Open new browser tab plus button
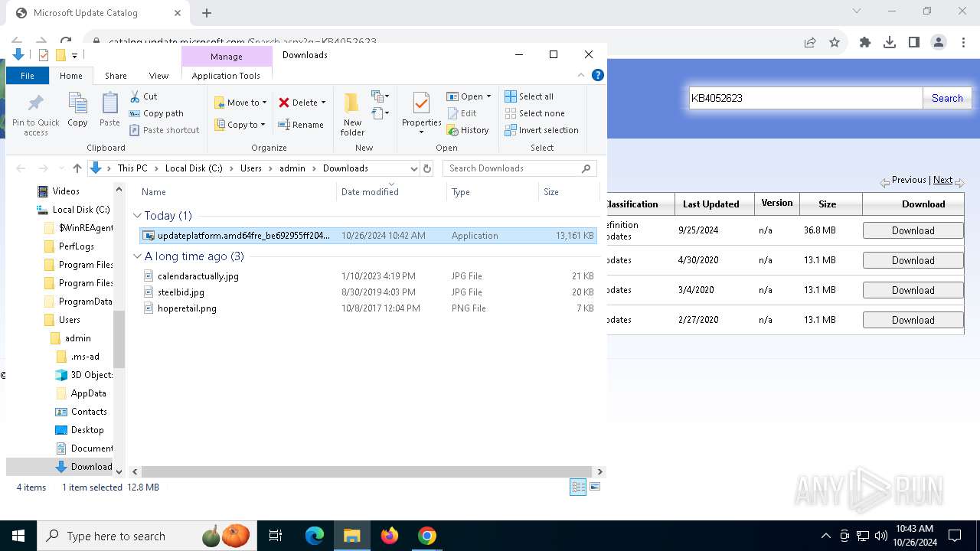Image resolution: width=980 pixels, height=551 pixels. click(207, 13)
